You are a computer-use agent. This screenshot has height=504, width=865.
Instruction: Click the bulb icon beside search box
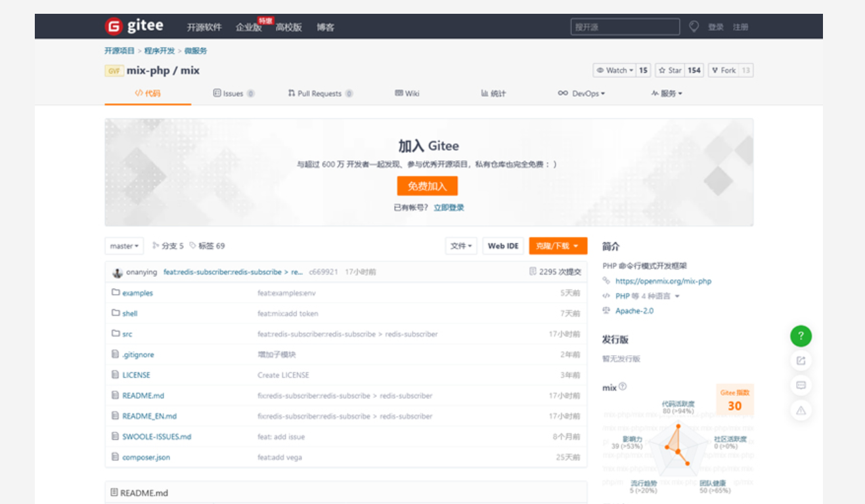coord(694,26)
